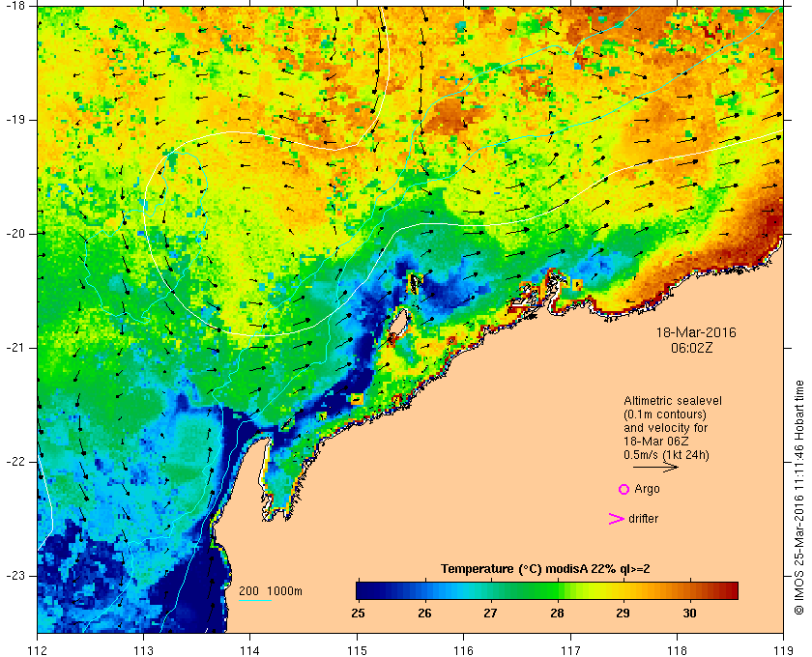Click the colorbar tick label 30
The width and height of the screenshot is (812, 657).
(x=689, y=613)
